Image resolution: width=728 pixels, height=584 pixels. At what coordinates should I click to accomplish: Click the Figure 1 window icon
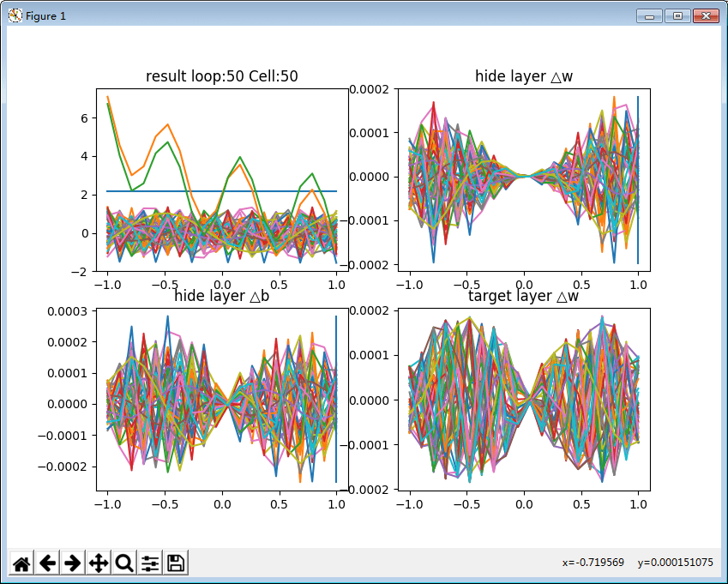(x=15, y=15)
